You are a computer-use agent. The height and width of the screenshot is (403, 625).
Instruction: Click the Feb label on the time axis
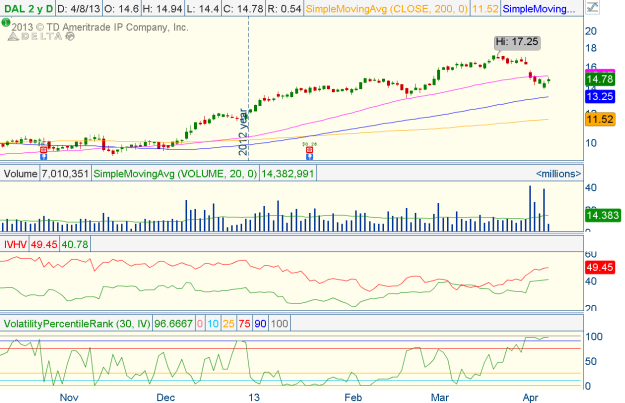[354, 397]
